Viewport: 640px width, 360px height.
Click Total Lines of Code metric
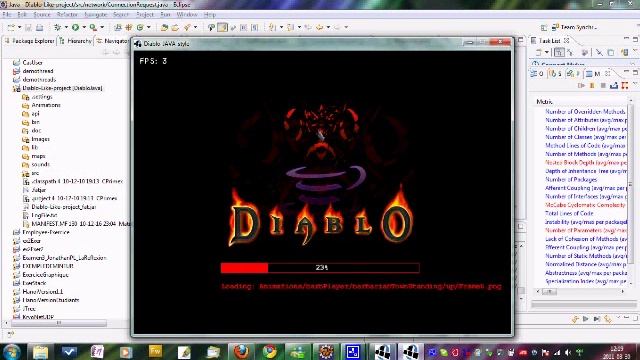coord(569,213)
